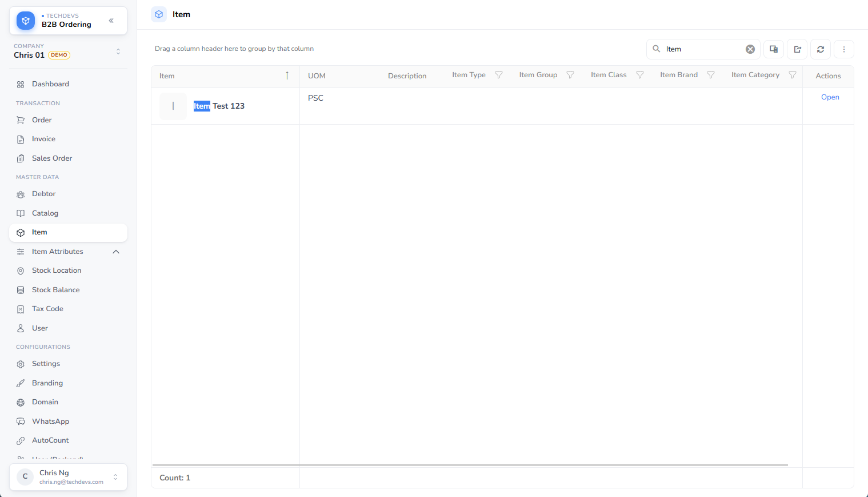
Task: Refresh the item grid
Action: point(821,49)
